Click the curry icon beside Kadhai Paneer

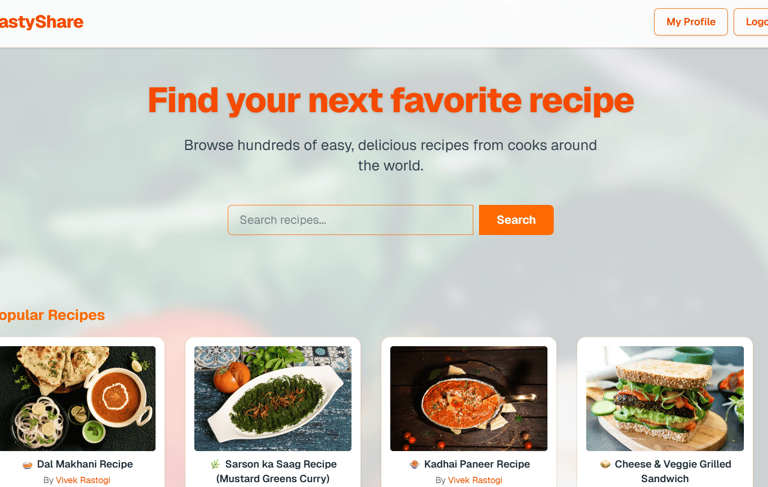(414, 464)
